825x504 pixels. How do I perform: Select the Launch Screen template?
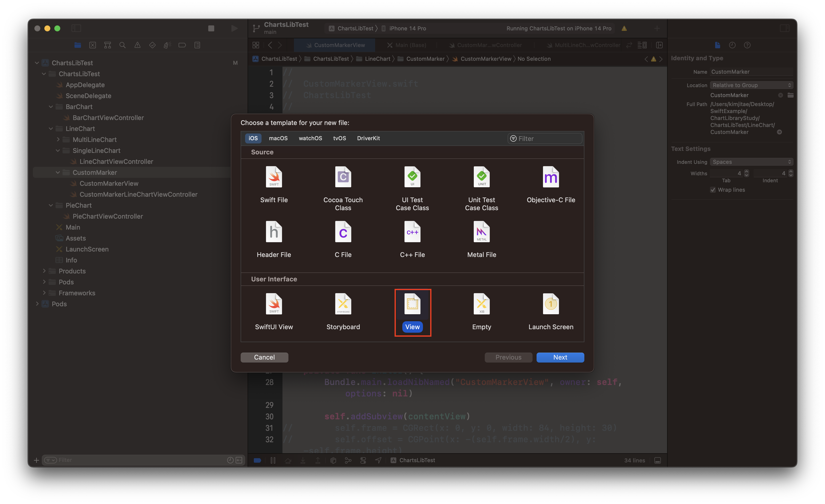pos(550,304)
